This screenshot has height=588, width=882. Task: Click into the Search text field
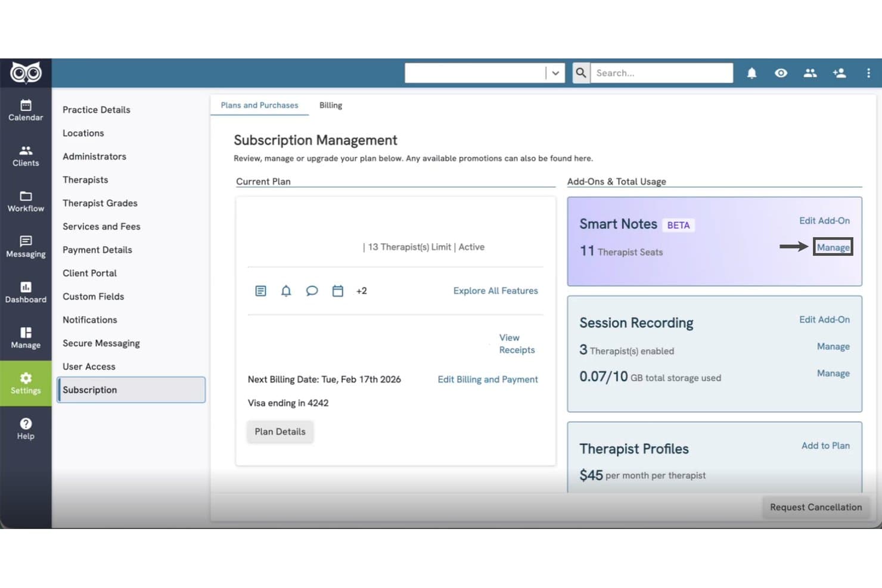(661, 73)
